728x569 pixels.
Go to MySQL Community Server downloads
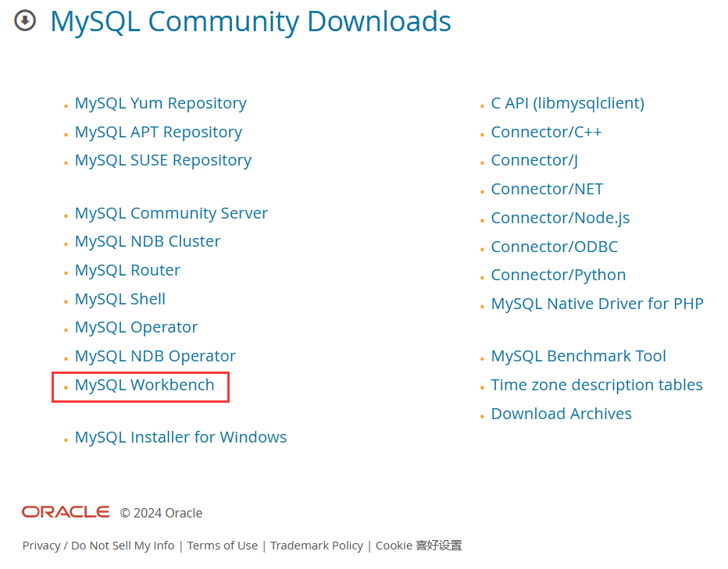[171, 214]
